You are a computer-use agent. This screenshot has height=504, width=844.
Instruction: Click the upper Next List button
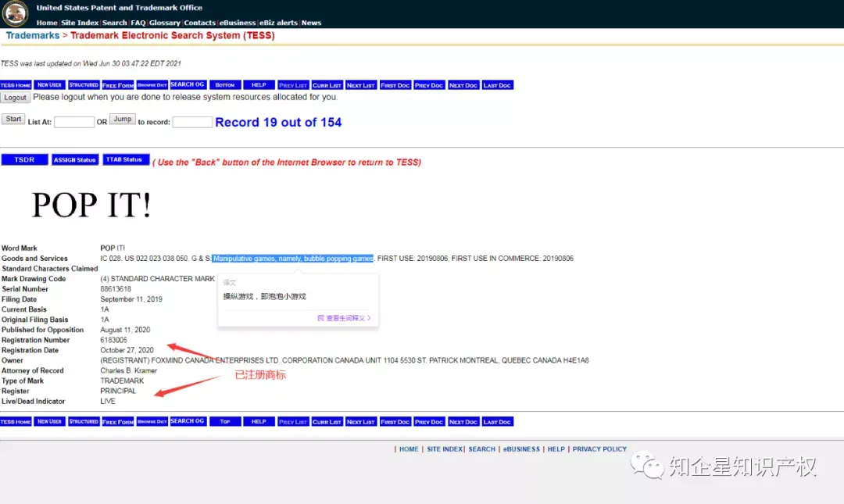pyautogui.click(x=360, y=85)
